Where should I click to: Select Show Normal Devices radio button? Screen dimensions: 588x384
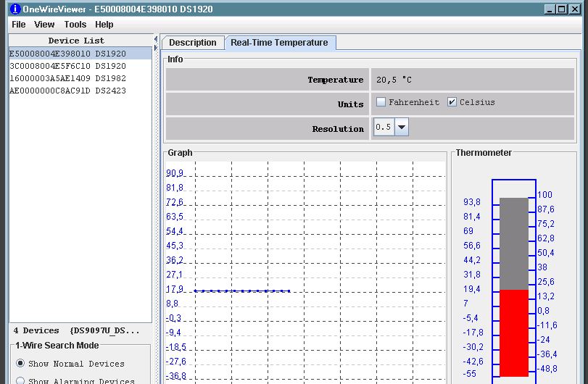click(20, 363)
